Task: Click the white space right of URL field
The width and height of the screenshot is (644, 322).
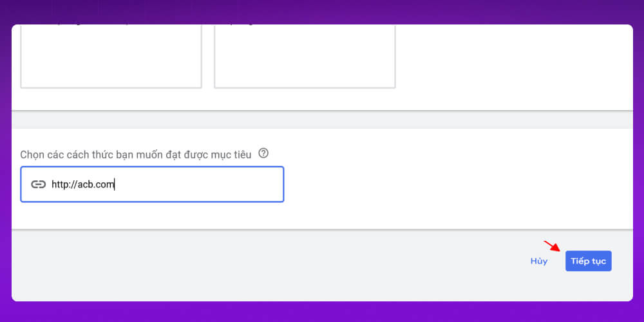Action: point(451,184)
